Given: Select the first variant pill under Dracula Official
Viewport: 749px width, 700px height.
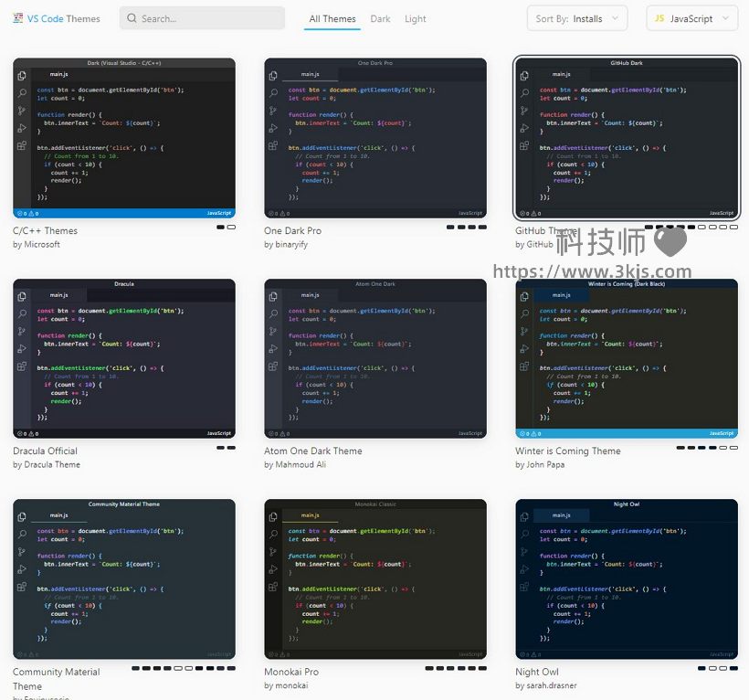Looking at the screenshot, I should [221, 448].
